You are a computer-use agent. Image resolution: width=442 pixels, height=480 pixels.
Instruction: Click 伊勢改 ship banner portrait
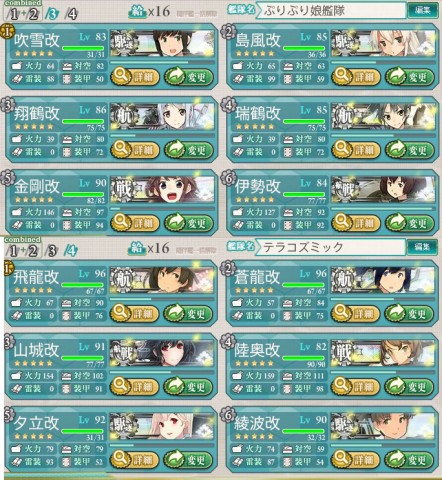(x=383, y=189)
